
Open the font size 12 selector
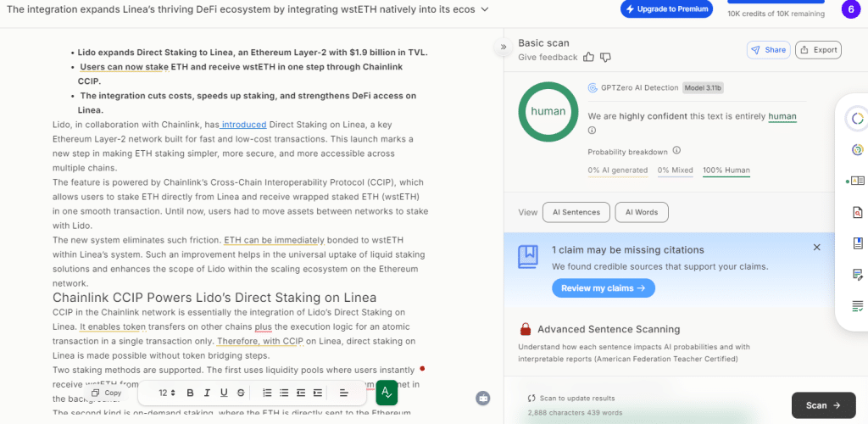click(167, 393)
